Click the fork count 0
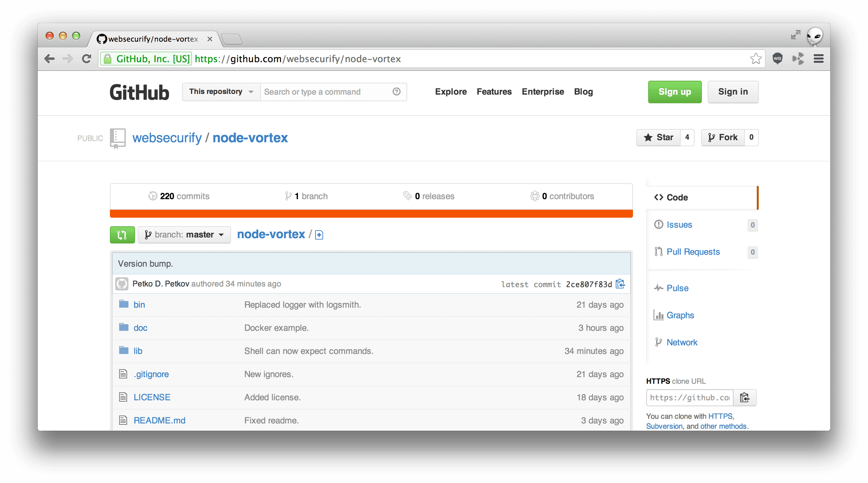The image size is (868, 483). click(751, 137)
